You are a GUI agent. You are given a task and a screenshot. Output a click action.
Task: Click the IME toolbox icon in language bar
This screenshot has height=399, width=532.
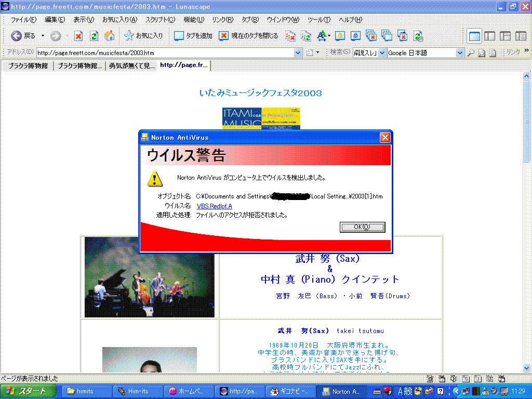pos(429,392)
